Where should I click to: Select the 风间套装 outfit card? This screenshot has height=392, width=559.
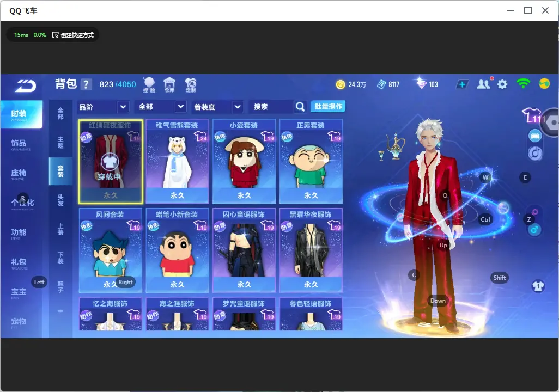click(111, 250)
